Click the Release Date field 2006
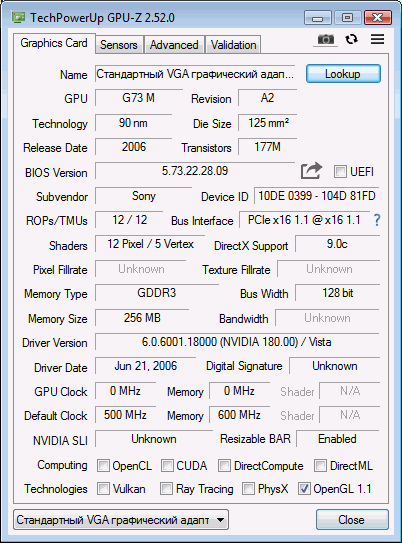Viewport: 402px width, 543px height. 133,147
